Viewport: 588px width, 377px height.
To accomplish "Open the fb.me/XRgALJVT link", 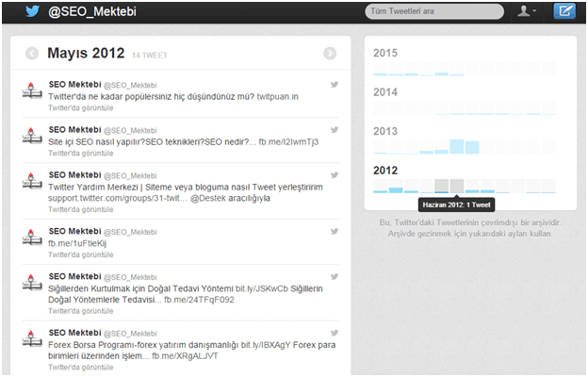I will click(x=185, y=356).
